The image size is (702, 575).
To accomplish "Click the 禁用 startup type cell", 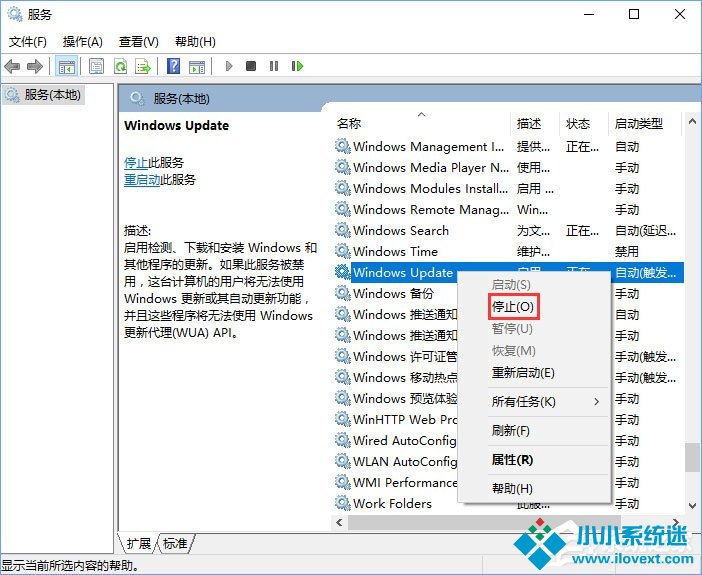I will click(x=627, y=252).
